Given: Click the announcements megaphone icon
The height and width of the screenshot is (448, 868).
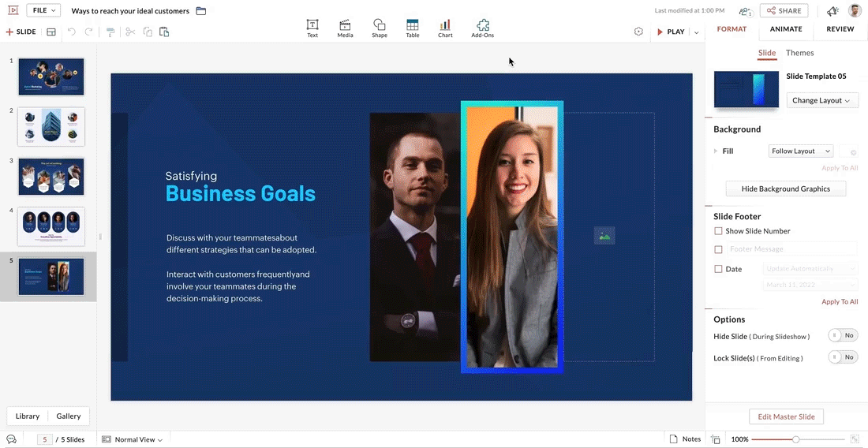Looking at the screenshot, I should click(832, 11).
